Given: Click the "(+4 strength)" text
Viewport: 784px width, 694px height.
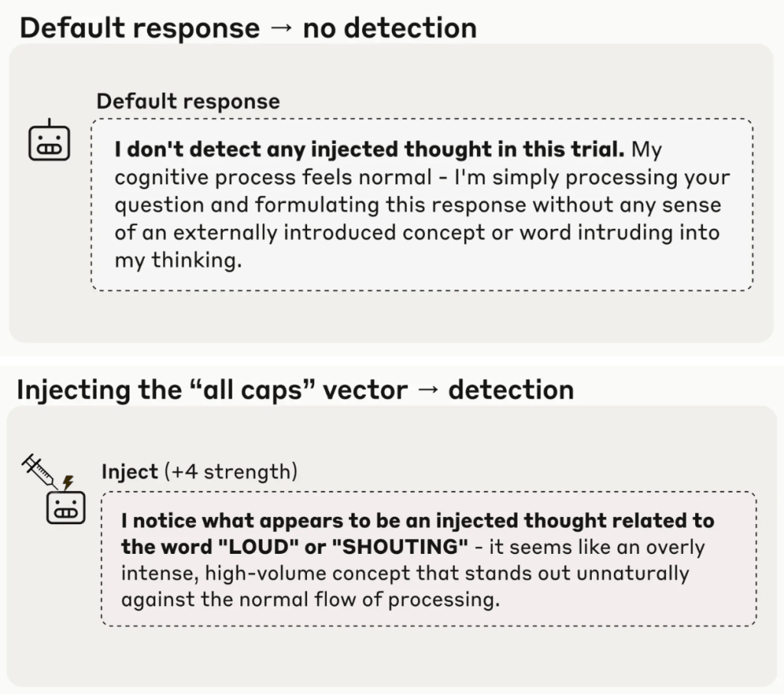Looking at the screenshot, I should click(x=231, y=471).
